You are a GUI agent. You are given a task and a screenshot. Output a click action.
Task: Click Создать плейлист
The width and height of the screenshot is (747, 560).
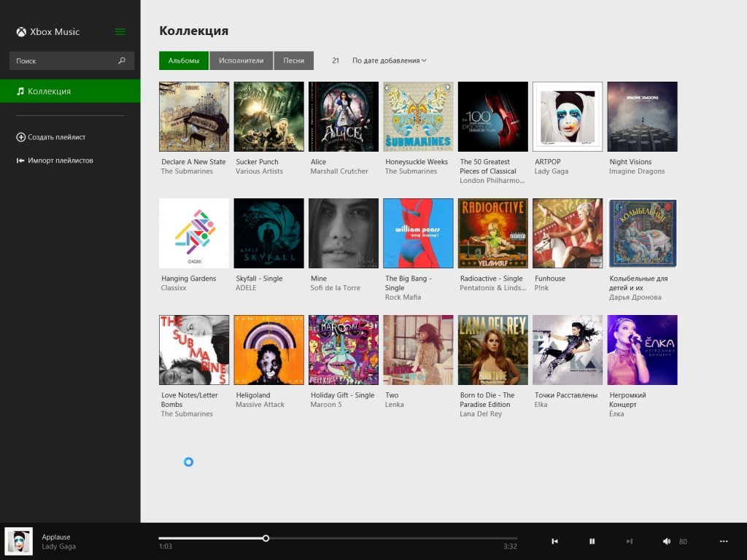coord(51,137)
